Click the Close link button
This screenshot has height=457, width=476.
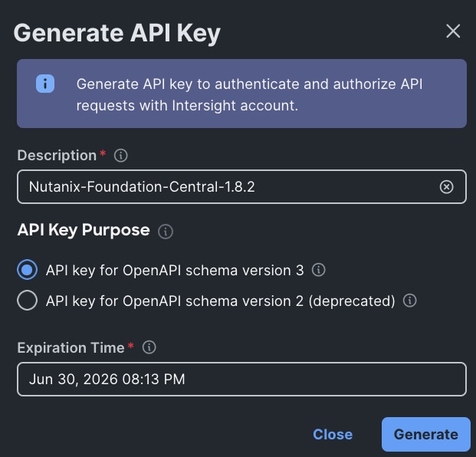pos(333,434)
